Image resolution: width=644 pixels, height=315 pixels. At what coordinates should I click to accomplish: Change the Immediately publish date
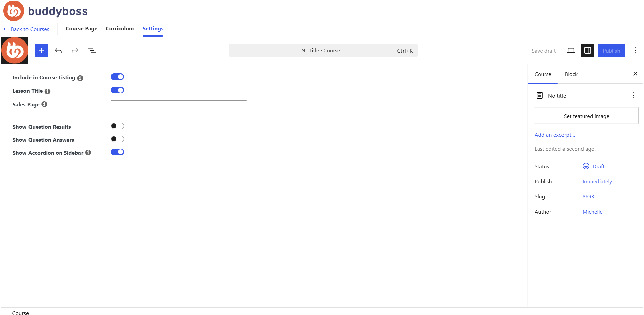click(597, 181)
